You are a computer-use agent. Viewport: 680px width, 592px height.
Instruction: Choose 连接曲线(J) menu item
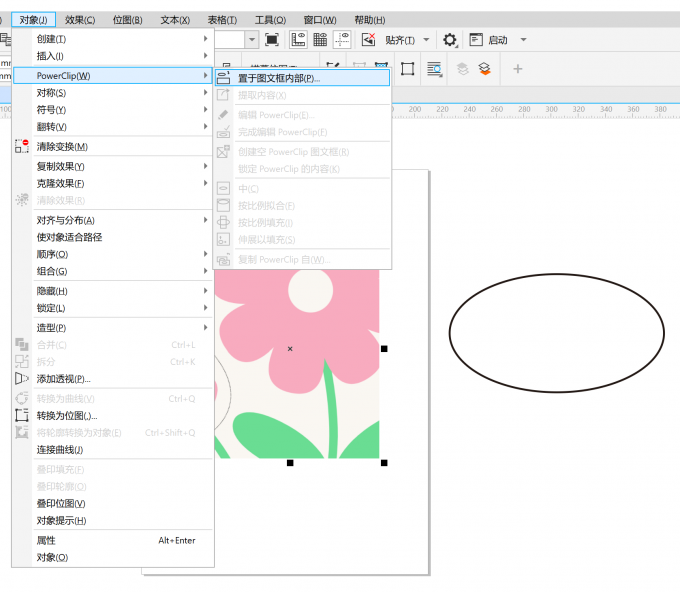point(113,450)
